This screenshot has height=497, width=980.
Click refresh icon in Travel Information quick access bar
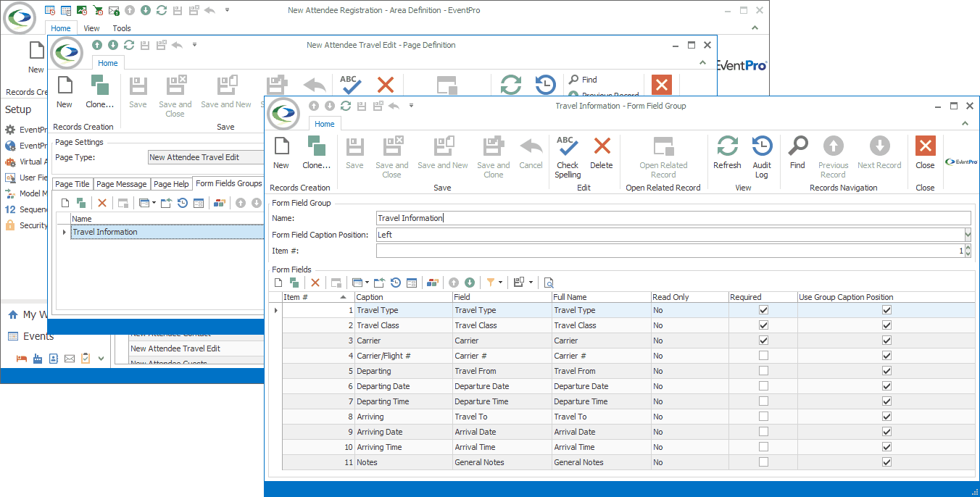click(x=346, y=106)
